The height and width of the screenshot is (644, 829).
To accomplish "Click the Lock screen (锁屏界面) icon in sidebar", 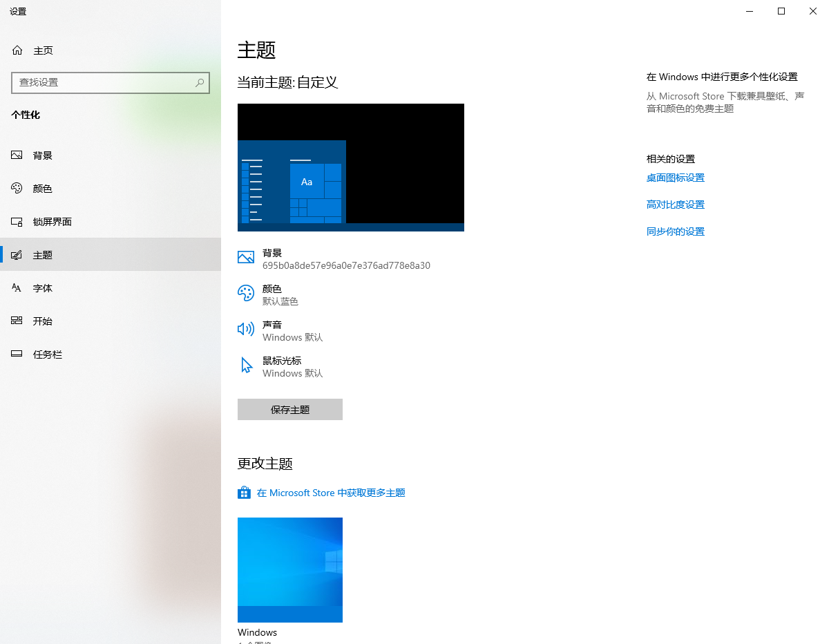I will 17,222.
